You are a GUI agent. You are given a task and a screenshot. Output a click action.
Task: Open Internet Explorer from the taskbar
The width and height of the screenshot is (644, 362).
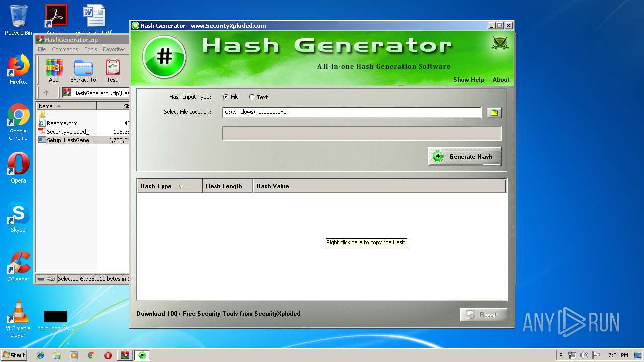pyautogui.click(x=40, y=355)
